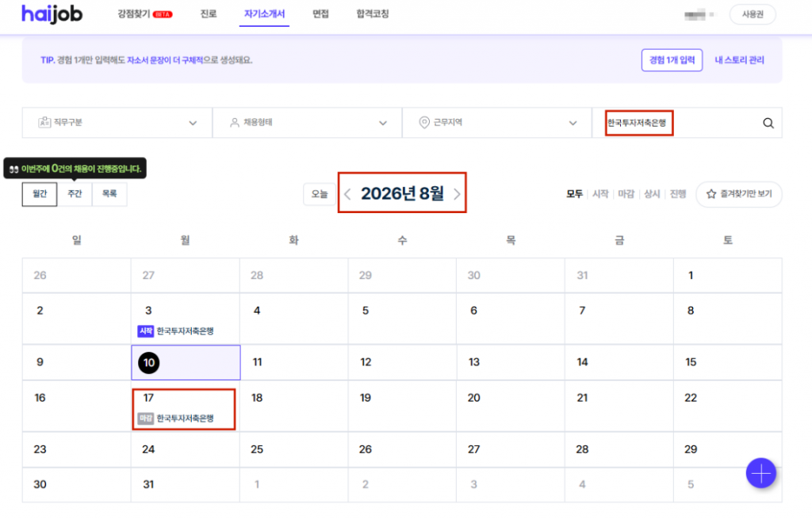
Task: Select August 19 calendar cell
Action: 402,406
